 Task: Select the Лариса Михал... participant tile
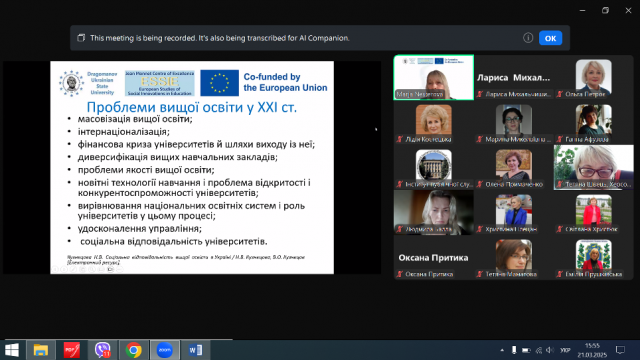[513, 77]
